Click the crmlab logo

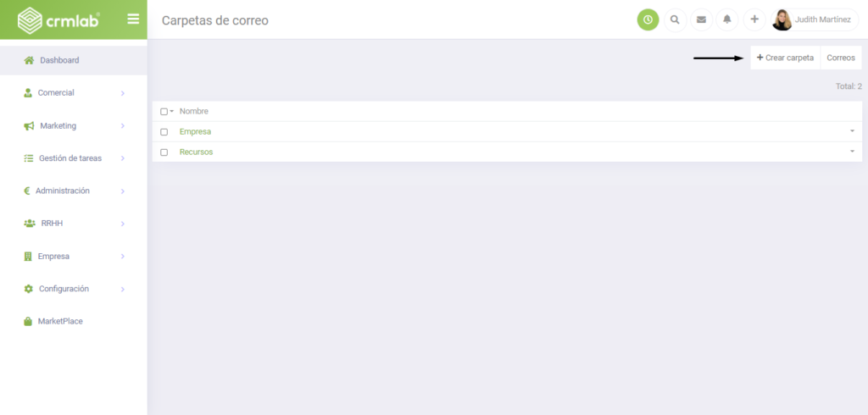58,20
